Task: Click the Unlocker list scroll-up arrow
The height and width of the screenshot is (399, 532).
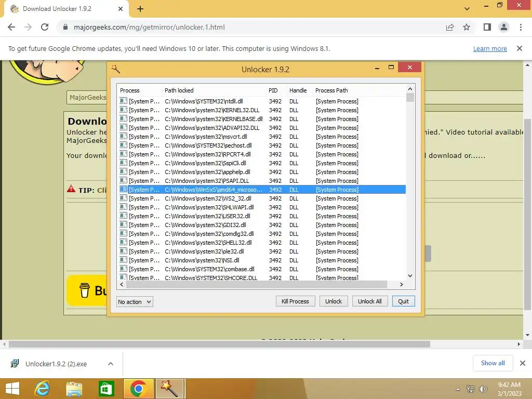Action: click(410, 89)
